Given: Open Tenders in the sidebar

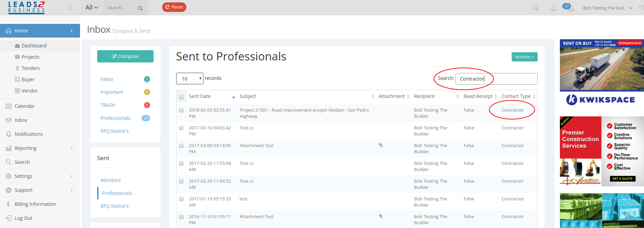Looking at the screenshot, I should (30, 68).
